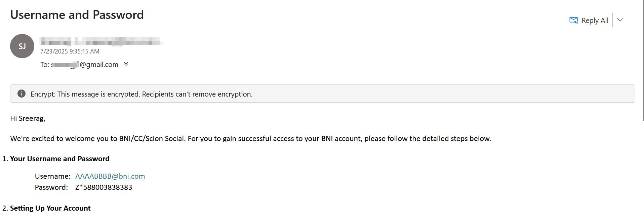Open the SJ sender avatar
This screenshot has width=644, height=215.
pos(22,46)
